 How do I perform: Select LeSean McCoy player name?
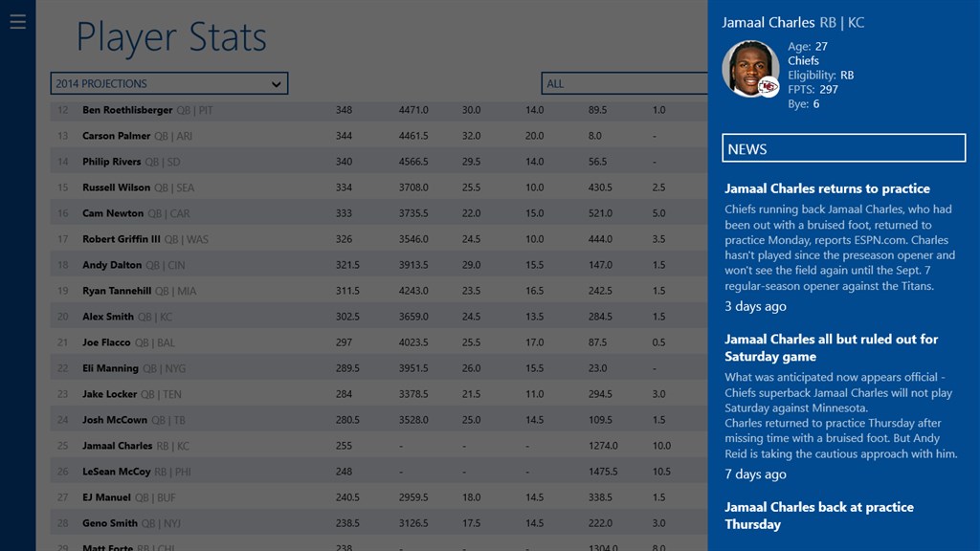coord(116,472)
